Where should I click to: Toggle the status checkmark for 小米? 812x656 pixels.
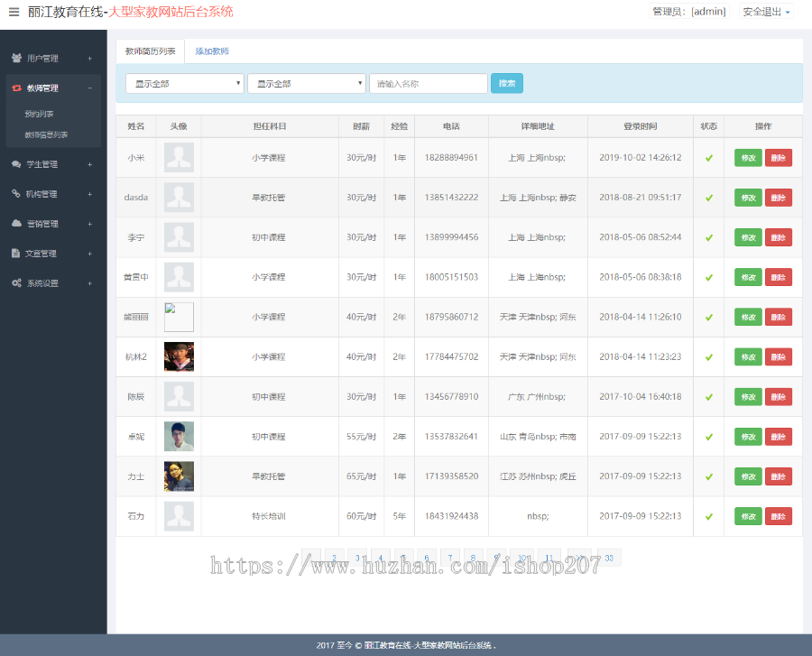tap(708, 158)
